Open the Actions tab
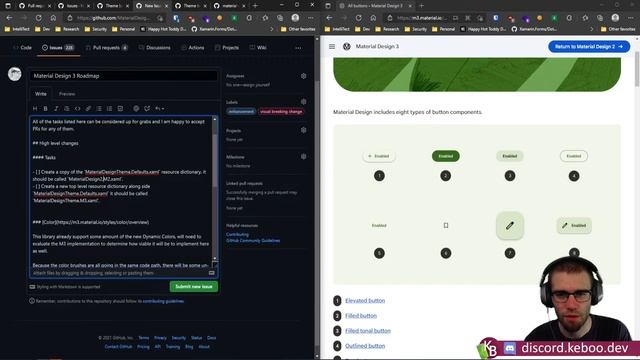 tap(193, 48)
